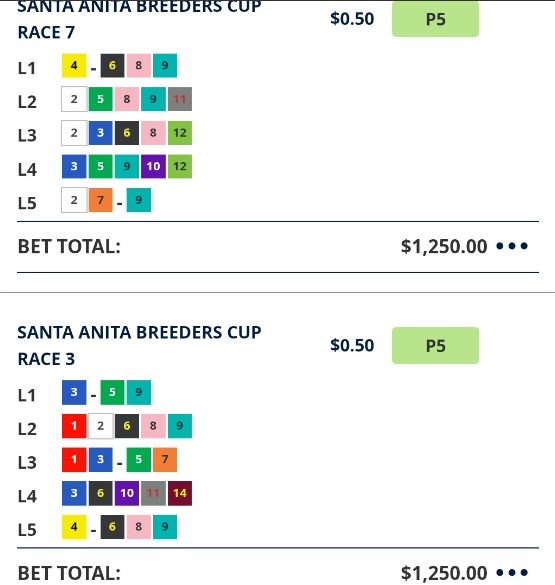555x585 pixels.
Task: Click the $1,250.00 Race 7 bet total
Action: click(444, 247)
